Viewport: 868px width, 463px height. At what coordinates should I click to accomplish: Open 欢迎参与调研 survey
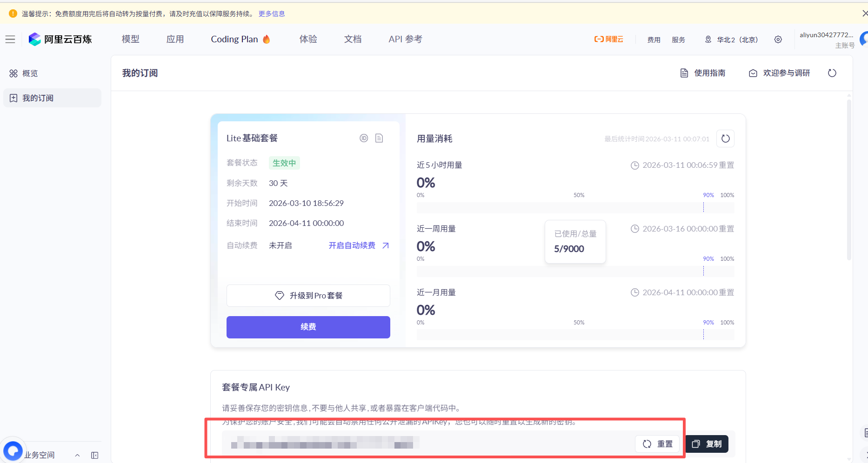pyautogui.click(x=780, y=73)
